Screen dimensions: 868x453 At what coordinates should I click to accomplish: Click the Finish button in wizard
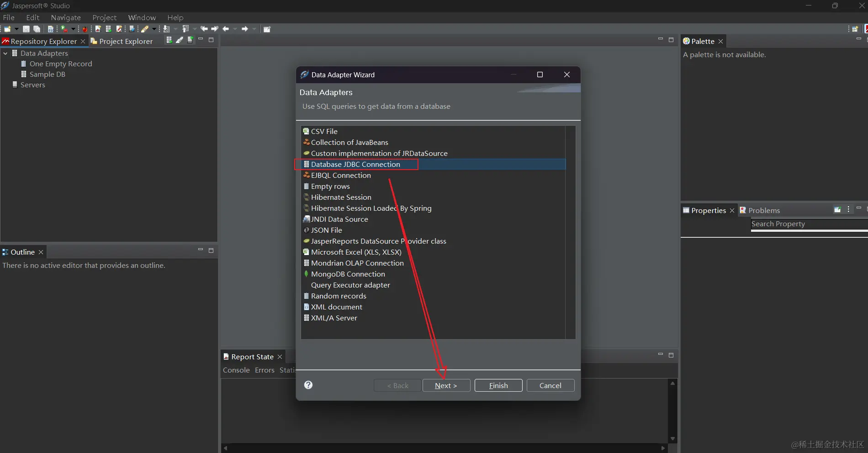pyautogui.click(x=498, y=385)
